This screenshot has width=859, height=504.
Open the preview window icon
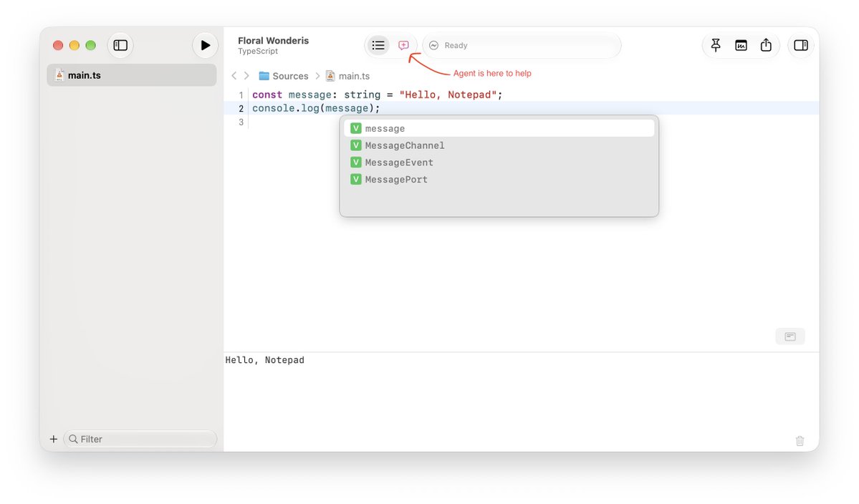[741, 45]
